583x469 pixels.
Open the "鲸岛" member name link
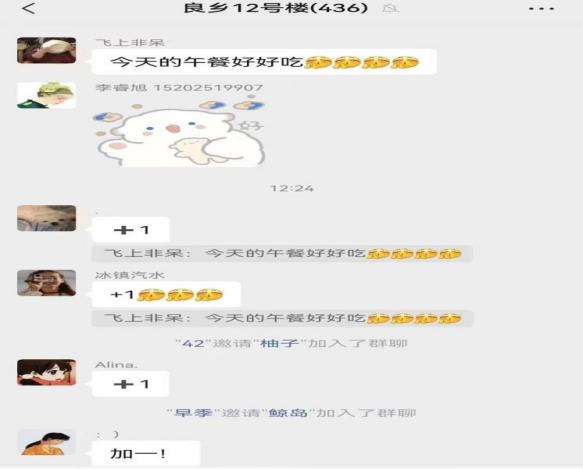[289, 413]
